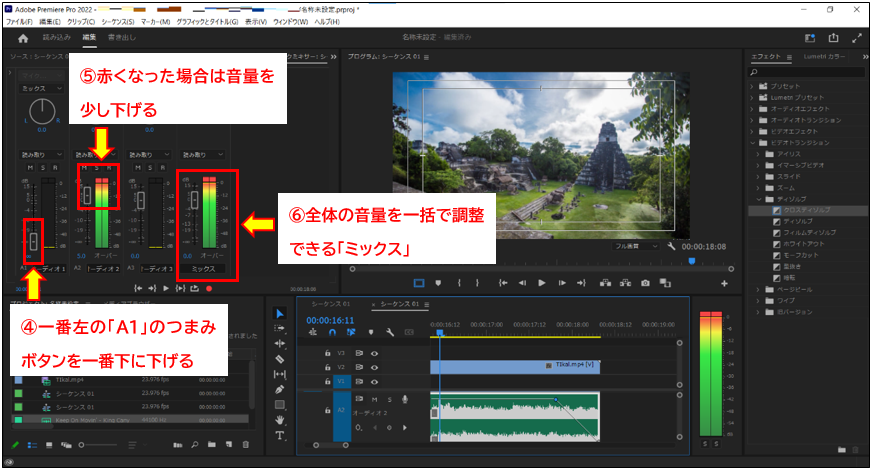Select the Ripple Edit tool
The height and width of the screenshot is (470, 872).
(280, 344)
